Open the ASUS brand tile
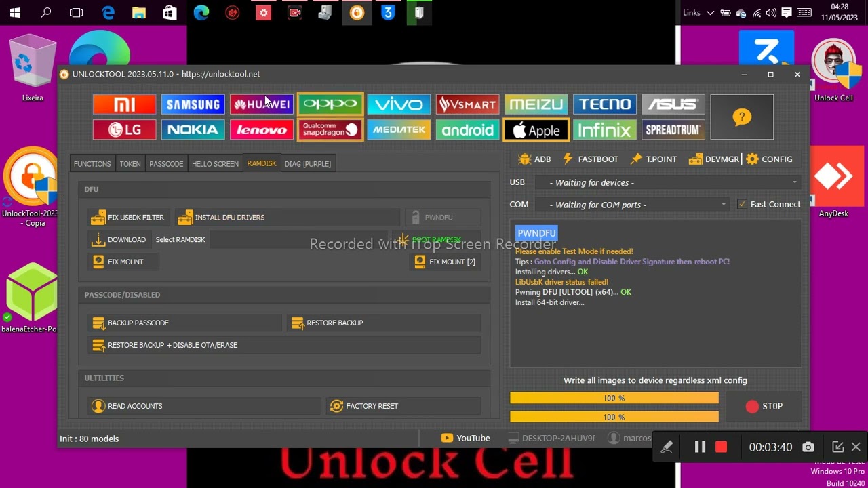This screenshot has width=868, height=488. tap(673, 104)
